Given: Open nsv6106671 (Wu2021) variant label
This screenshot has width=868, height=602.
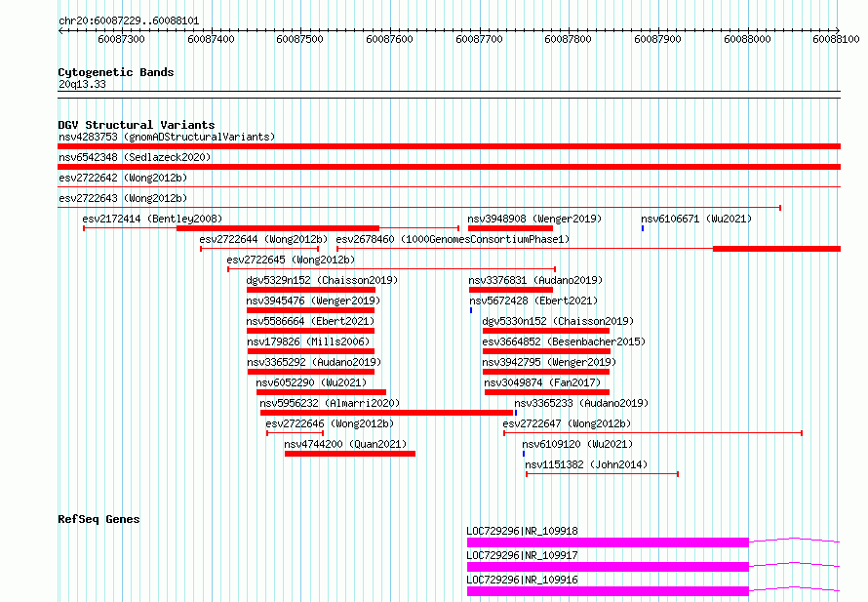Looking at the screenshot, I should point(696,219).
